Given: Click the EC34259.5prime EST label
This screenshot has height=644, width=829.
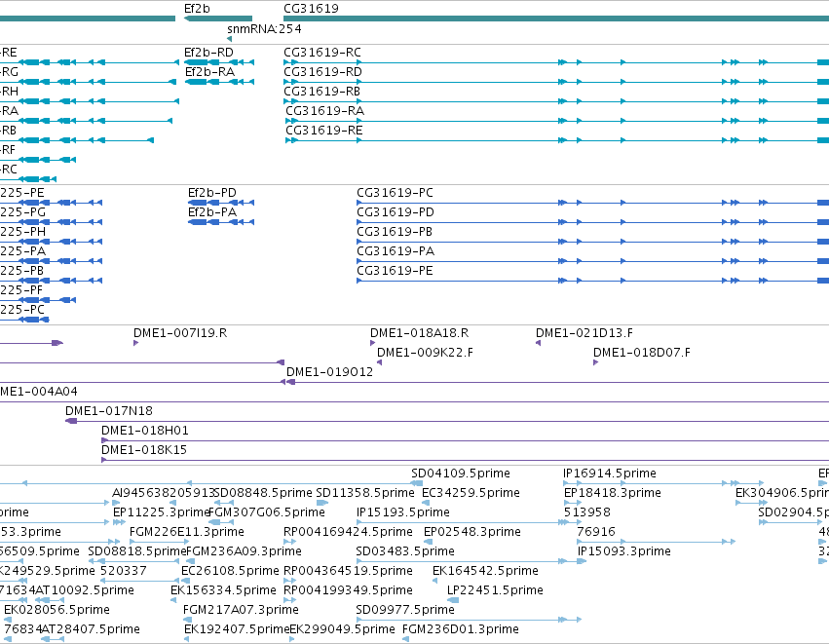Looking at the screenshot, I should point(471,493).
